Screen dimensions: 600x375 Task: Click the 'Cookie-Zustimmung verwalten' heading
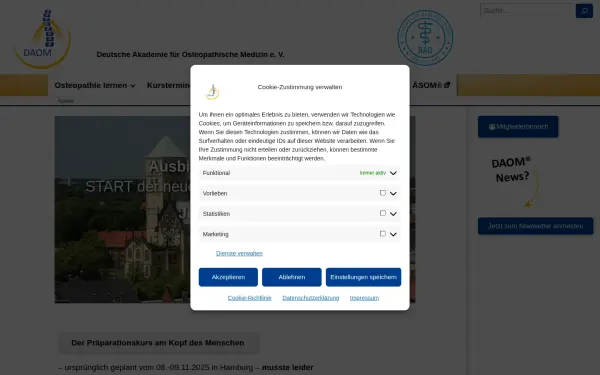tap(300, 87)
